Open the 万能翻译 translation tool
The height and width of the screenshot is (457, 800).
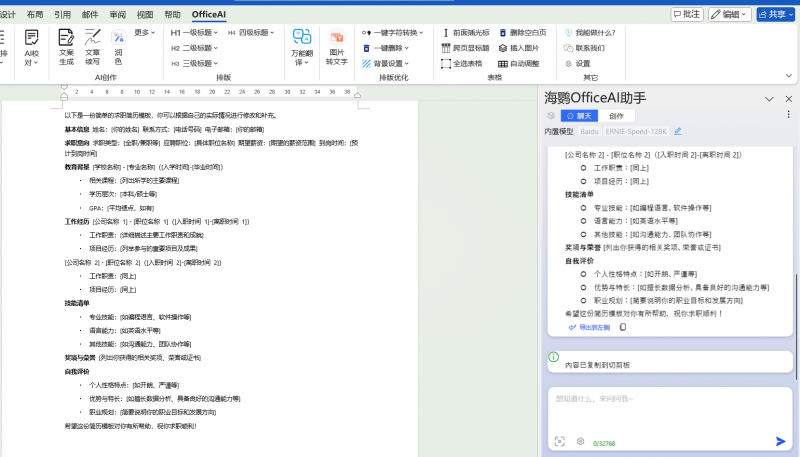[302, 47]
